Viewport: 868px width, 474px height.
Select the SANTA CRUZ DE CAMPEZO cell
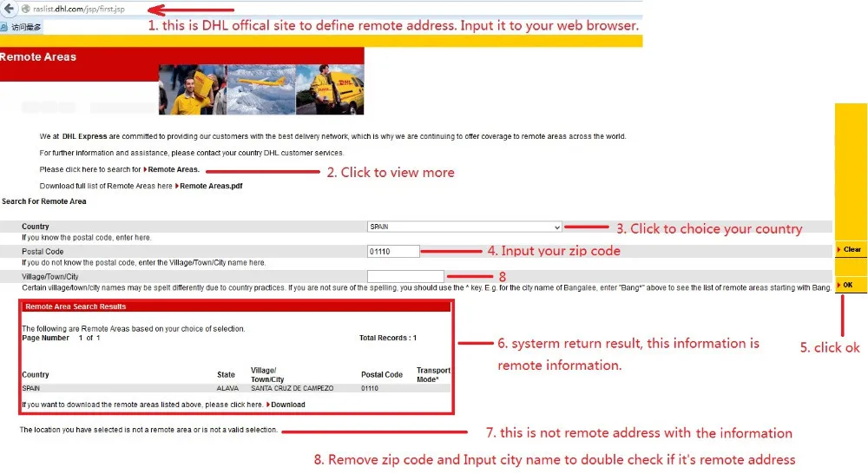(293, 388)
